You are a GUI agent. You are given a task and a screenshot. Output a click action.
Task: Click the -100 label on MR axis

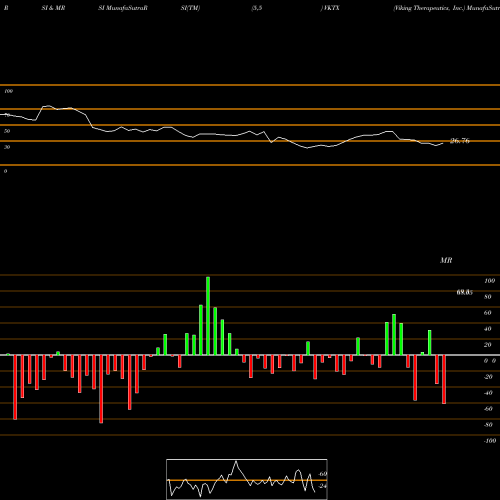[x=489, y=441]
